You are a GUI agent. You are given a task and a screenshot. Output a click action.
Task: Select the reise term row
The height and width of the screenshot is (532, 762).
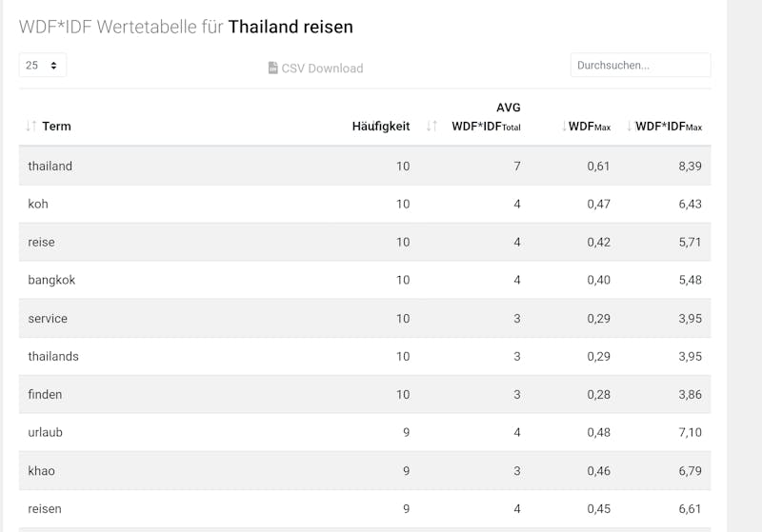365,242
